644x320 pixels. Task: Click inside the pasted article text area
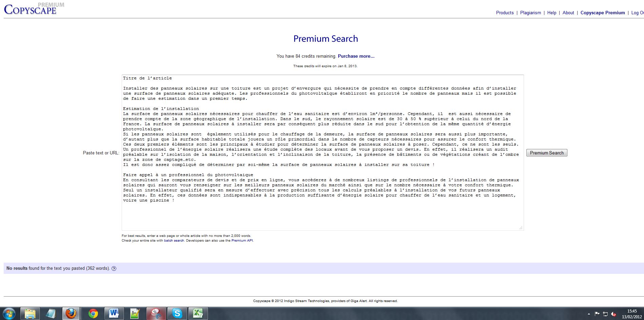[322, 214]
